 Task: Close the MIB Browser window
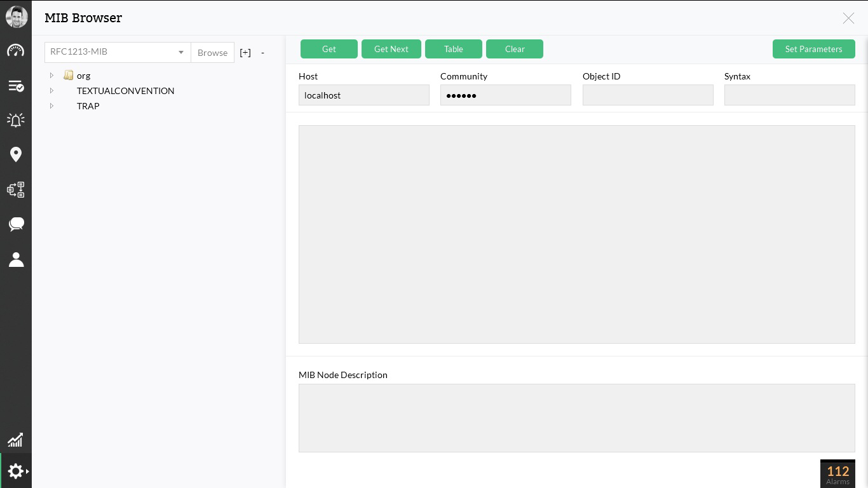(x=848, y=18)
